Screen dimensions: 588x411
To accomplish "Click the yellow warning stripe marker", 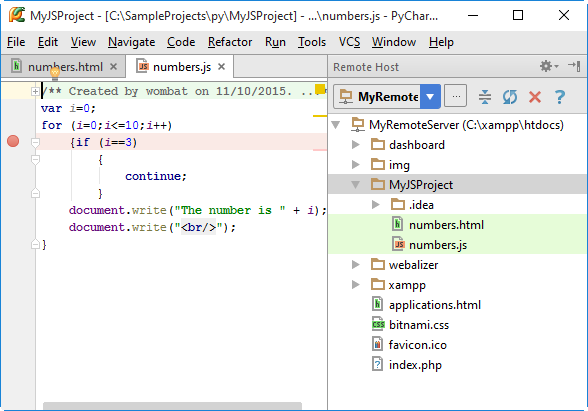I will (x=320, y=116).
